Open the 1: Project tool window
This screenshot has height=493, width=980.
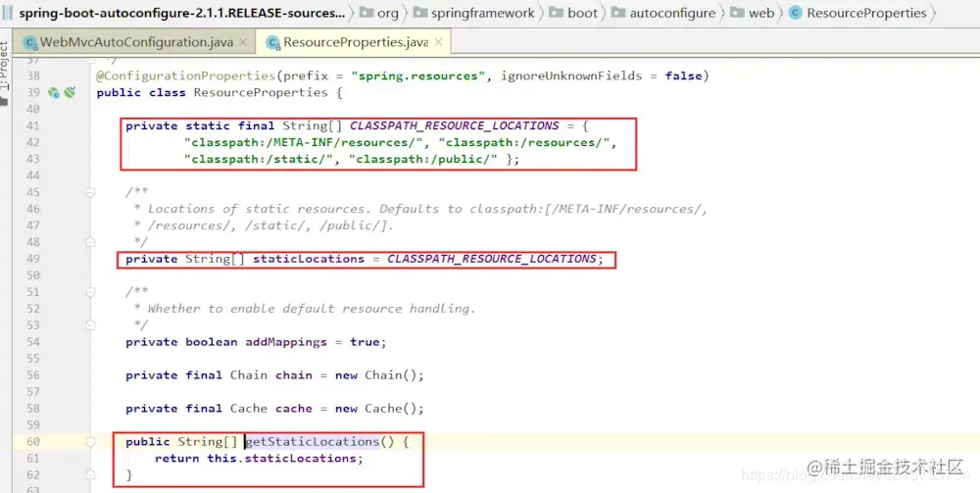pos(5,74)
